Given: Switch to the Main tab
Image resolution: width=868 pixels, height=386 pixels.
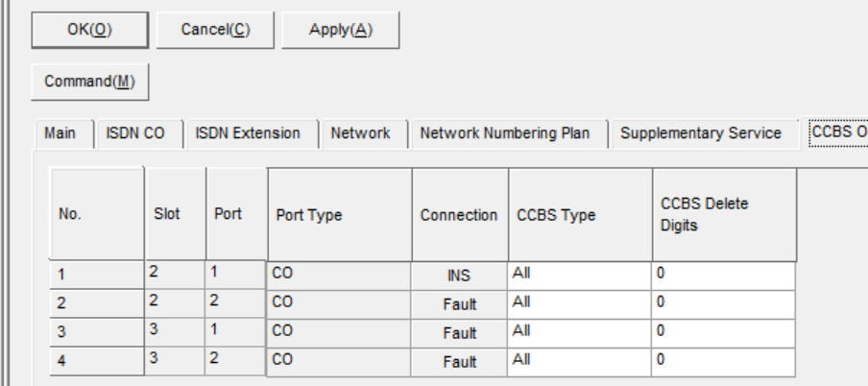Looking at the screenshot, I should tap(60, 134).
